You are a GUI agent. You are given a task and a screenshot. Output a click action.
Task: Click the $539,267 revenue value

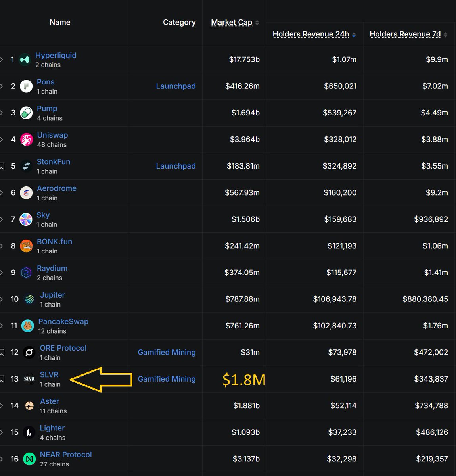click(x=339, y=113)
